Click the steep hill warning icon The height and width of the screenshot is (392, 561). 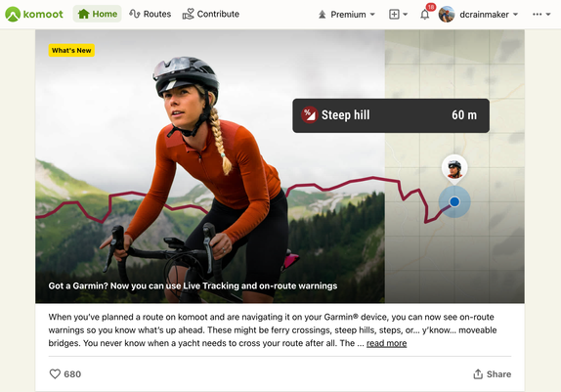coord(310,115)
